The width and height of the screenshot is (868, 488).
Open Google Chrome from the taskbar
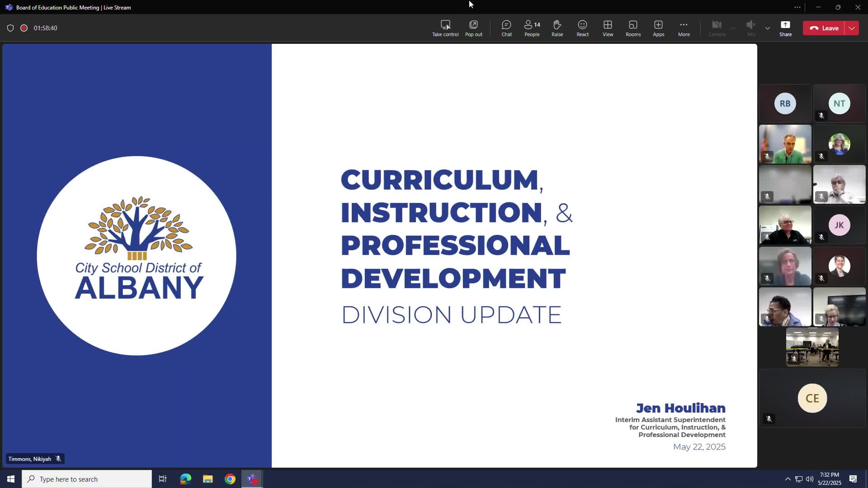[x=230, y=479]
